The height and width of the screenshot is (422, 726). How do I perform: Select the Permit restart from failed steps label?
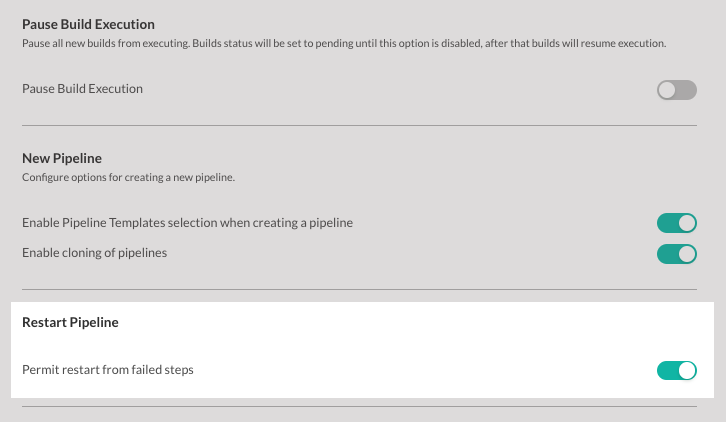(x=108, y=370)
